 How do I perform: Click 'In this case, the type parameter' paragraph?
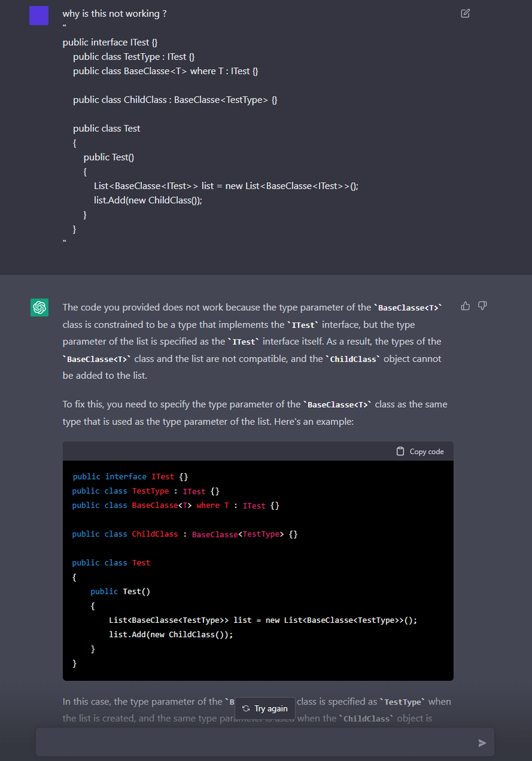(257, 710)
